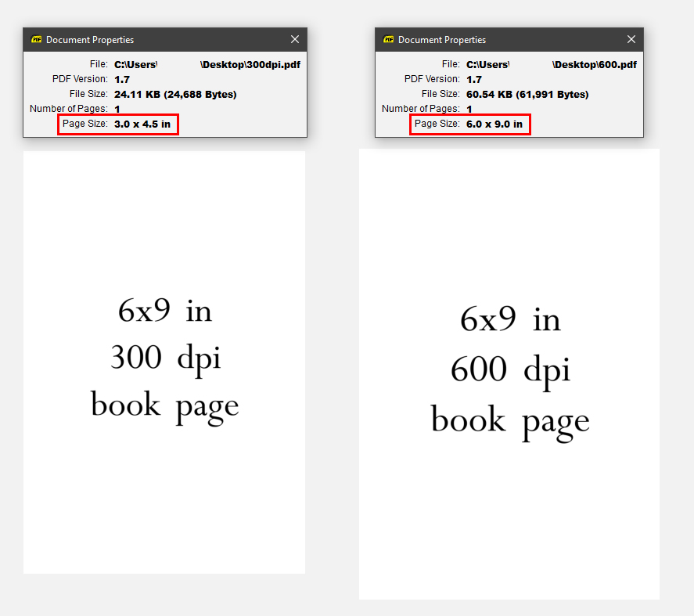Click the 6.0 x 9.0 in page size value
This screenshot has width=694, height=616.
494,124
